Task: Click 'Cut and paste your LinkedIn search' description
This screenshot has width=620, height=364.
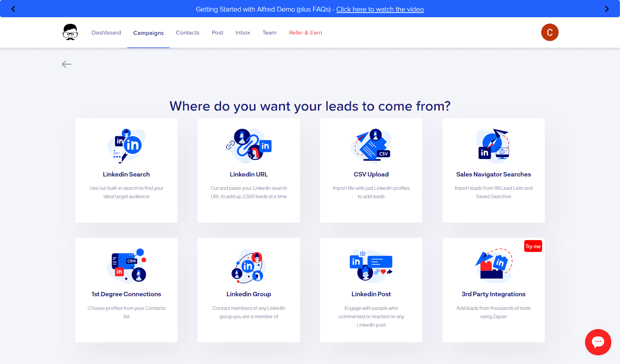Action: pyautogui.click(x=249, y=192)
